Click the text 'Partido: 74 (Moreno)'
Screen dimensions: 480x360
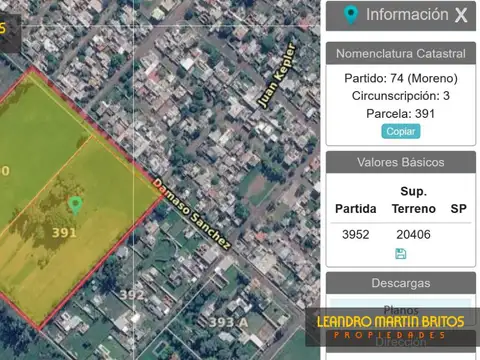401,78
